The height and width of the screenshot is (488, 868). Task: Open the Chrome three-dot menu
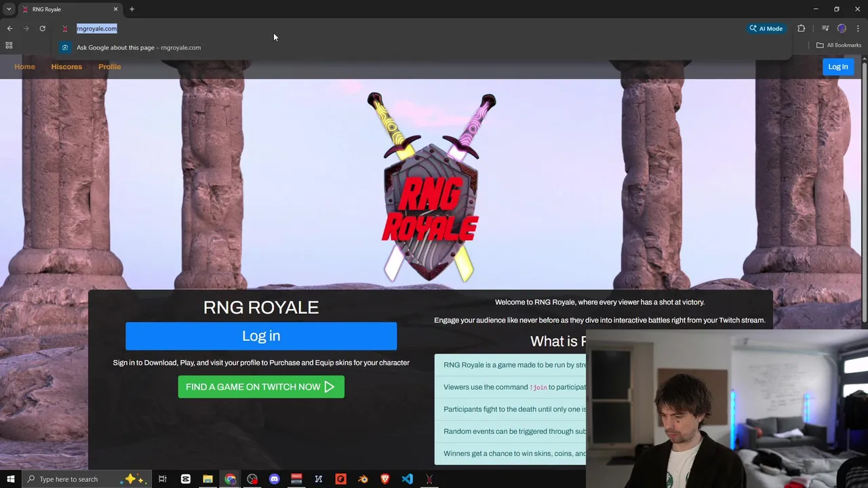coord(858,28)
